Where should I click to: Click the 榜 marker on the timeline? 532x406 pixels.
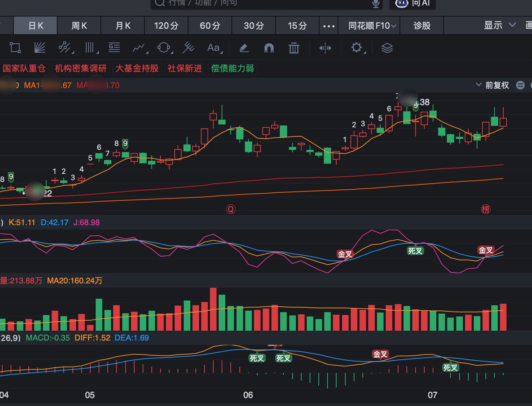point(486,209)
